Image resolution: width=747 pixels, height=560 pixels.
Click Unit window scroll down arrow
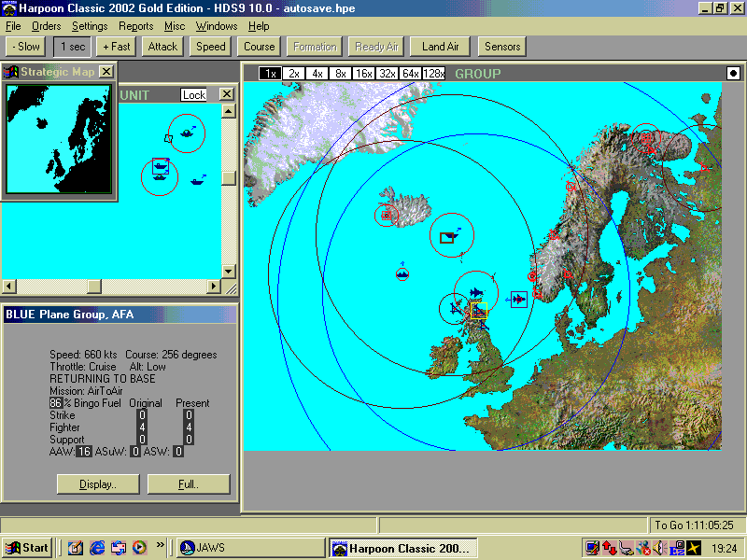(229, 272)
